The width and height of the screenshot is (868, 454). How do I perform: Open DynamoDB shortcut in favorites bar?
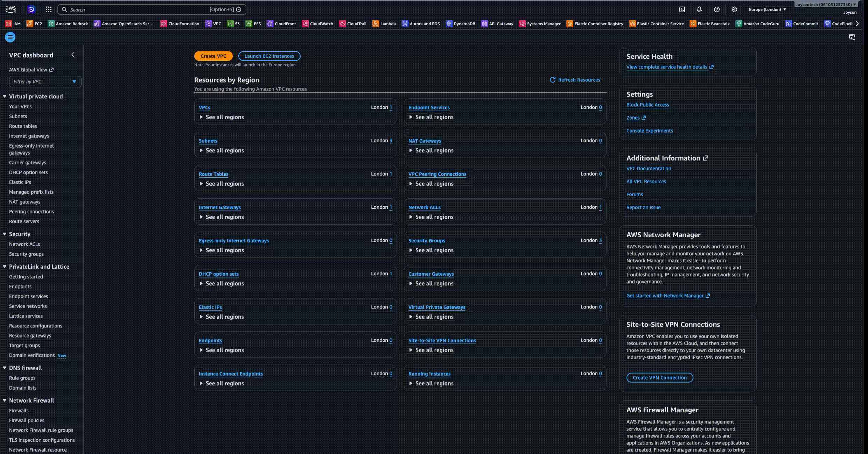pos(461,24)
